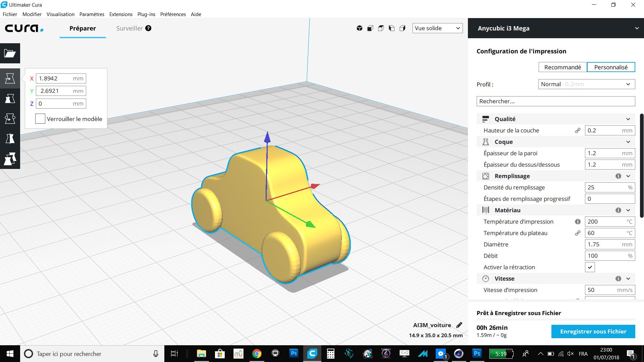The width and height of the screenshot is (644, 362).
Task: Open the Plug-ins menu
Action: coord(146,14)
